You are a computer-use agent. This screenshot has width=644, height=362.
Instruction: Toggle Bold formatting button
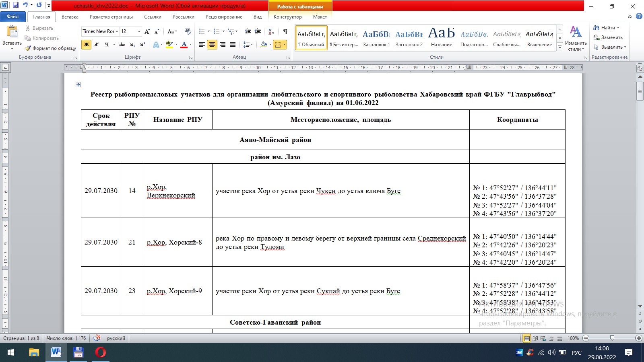[x=86, y=45]
